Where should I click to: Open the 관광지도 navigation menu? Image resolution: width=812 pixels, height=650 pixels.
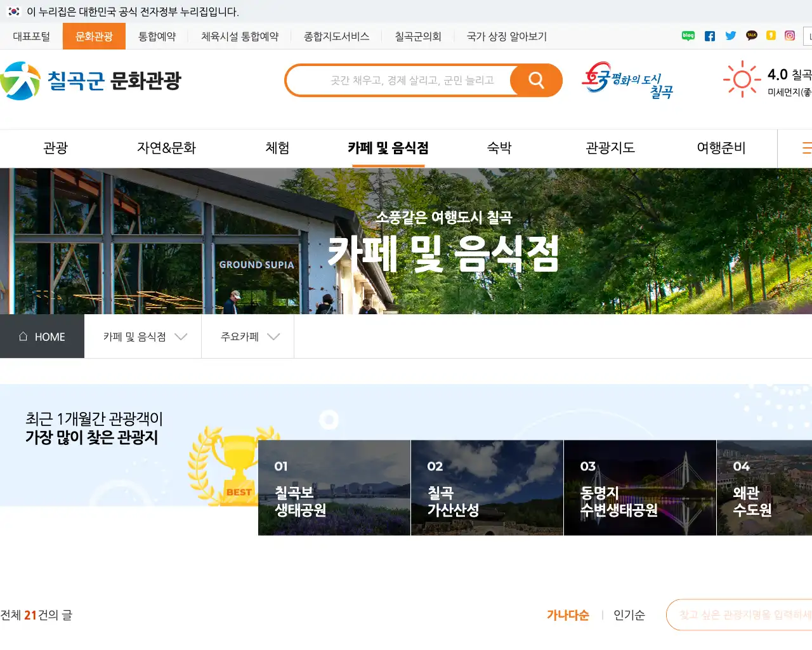point(610,148)
